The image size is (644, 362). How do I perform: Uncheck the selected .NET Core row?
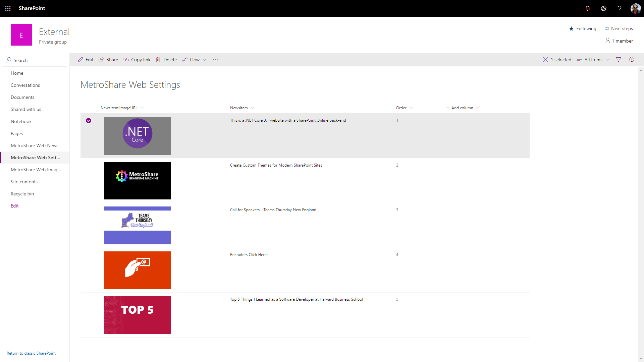click(x=89, y=121)
